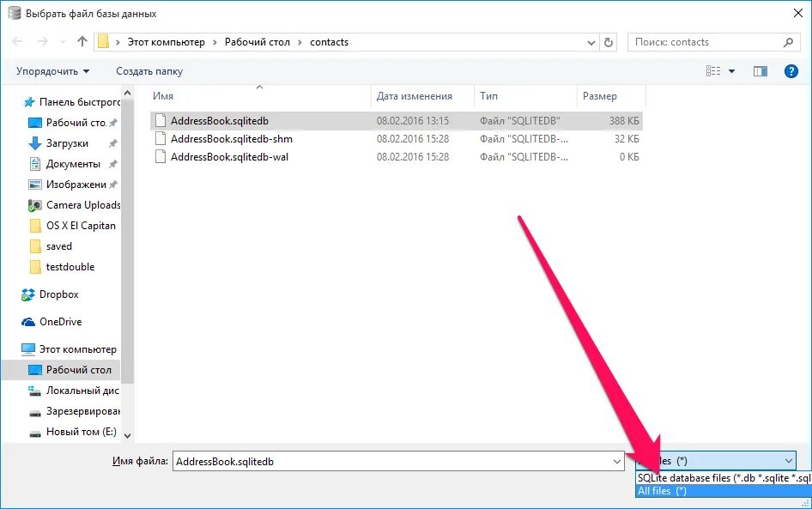The width and height of the screenshot is (812, 509).
Task: Select Рабочий стол in breadcrumb path
Action: (x=258, y=42)
